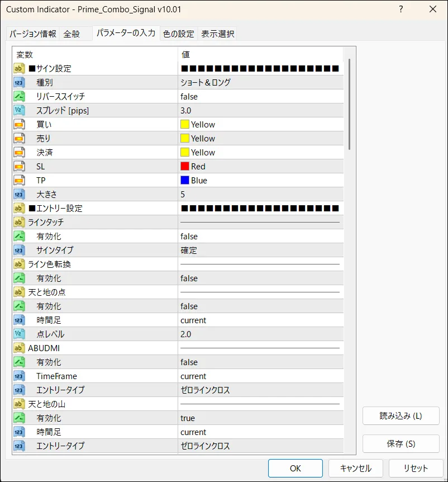Click the boolean icon beside リバーススイッチ

[19, 97]
